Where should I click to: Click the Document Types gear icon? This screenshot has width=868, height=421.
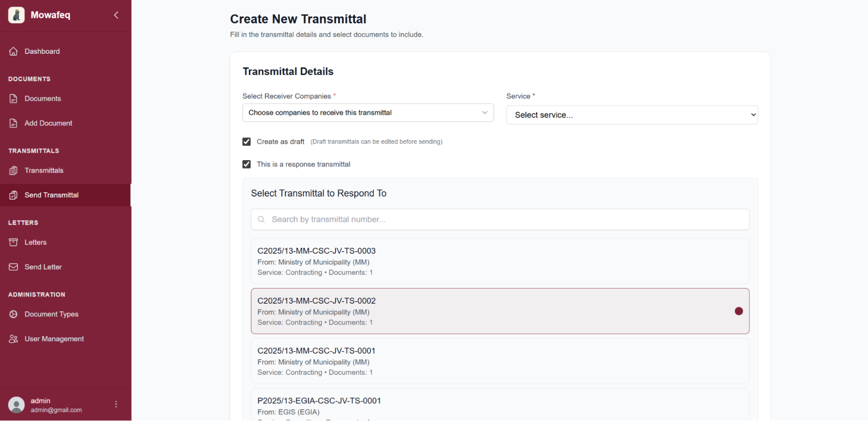[x=13, y=314]
